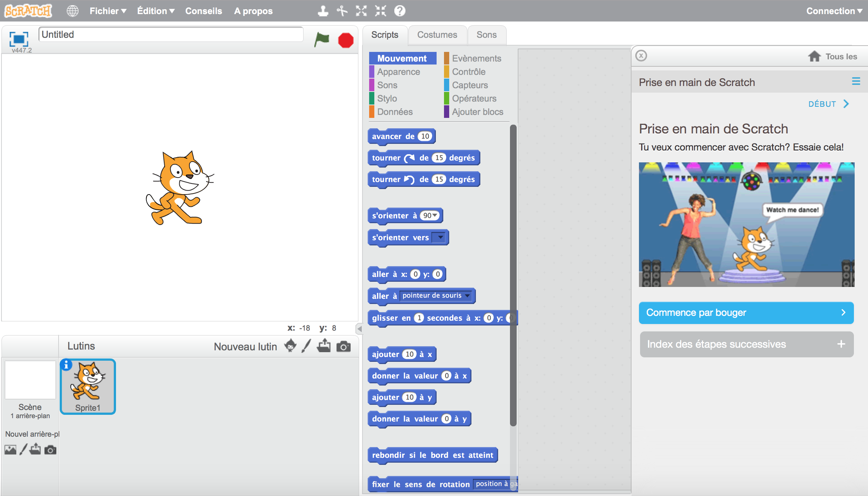Click the shrink sprite tool

pyautogui.click(x=381, y=11)
